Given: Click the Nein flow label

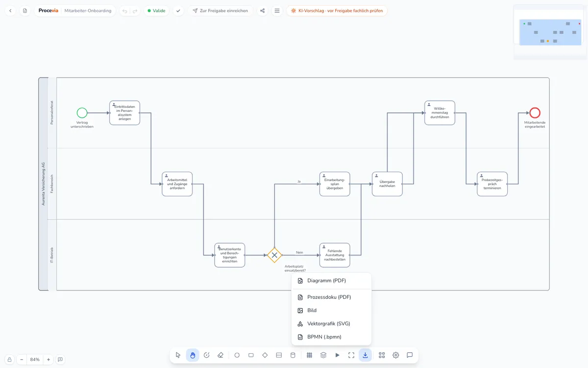Looking at the screenshot, I should click(x=299, y=253).
